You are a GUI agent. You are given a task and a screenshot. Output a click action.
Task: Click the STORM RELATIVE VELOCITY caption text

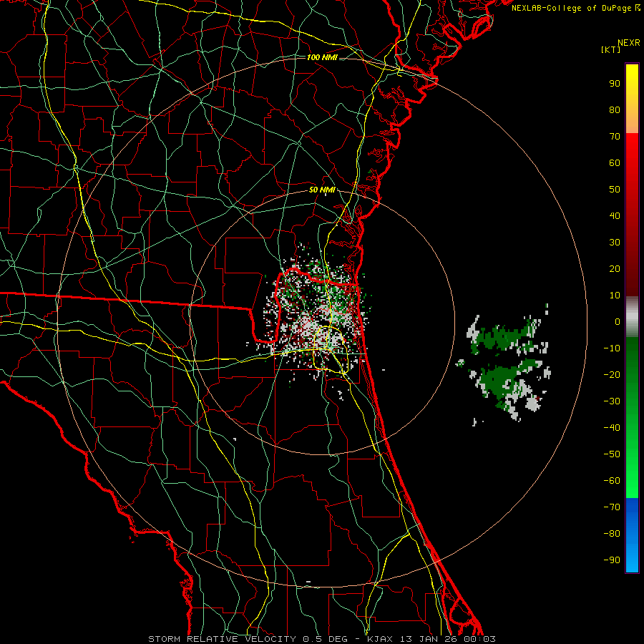tap(222, 639)
